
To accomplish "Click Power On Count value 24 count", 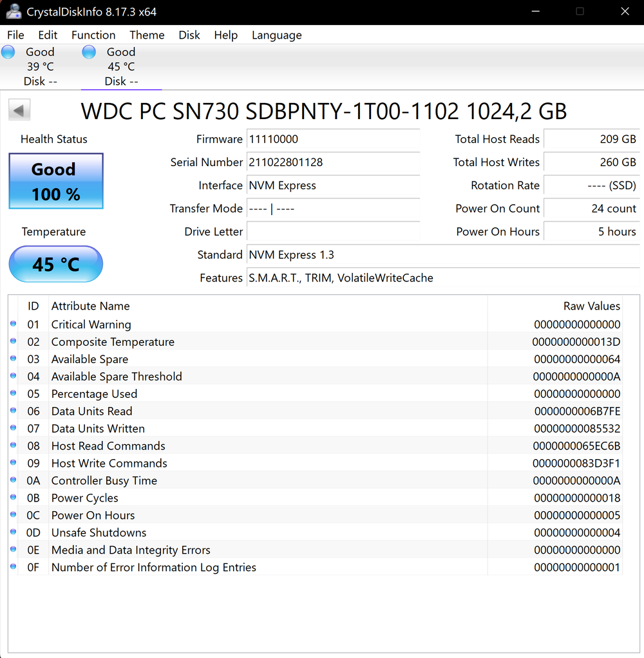I will tap(592, 208).
